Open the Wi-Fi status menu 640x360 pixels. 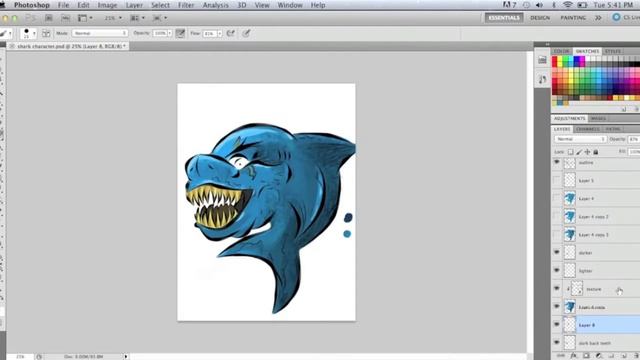[567, 5]
